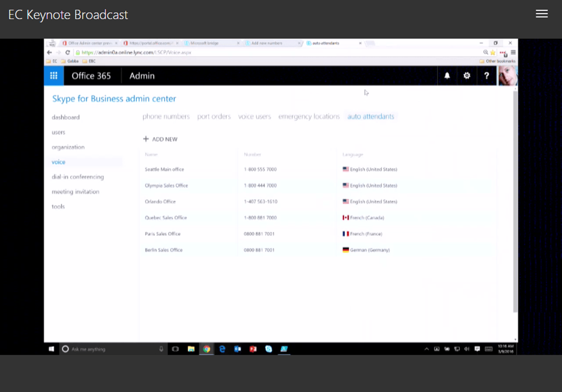The image size is (562, 392).
Task: Open the voice users tab
Action: click(x=254, y=116)
